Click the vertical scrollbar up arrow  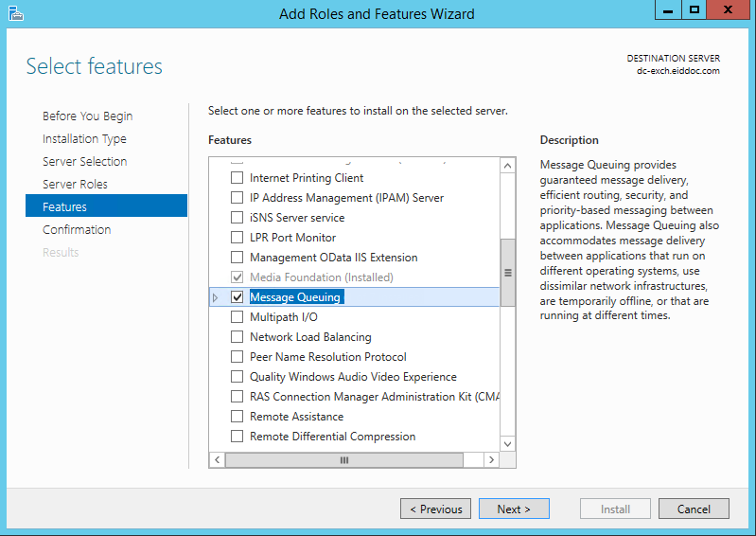(507, 166)
